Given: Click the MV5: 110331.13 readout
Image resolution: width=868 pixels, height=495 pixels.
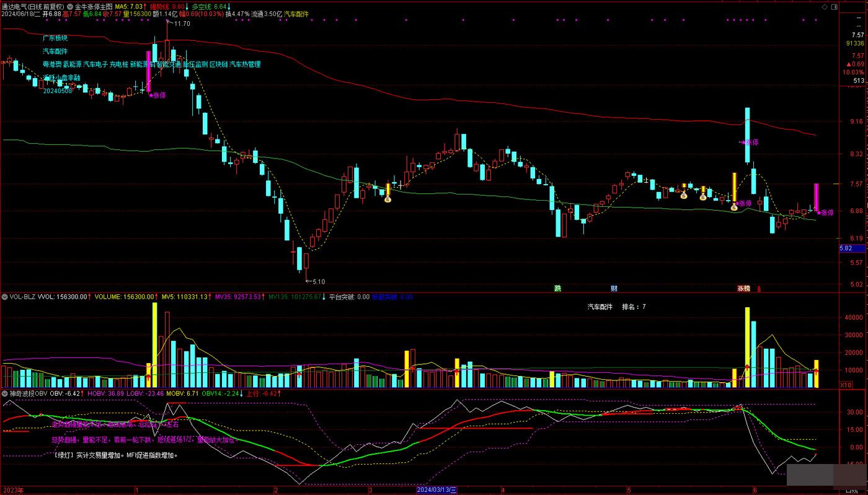Looking at the screenshot, I should [x=186, y=297].
